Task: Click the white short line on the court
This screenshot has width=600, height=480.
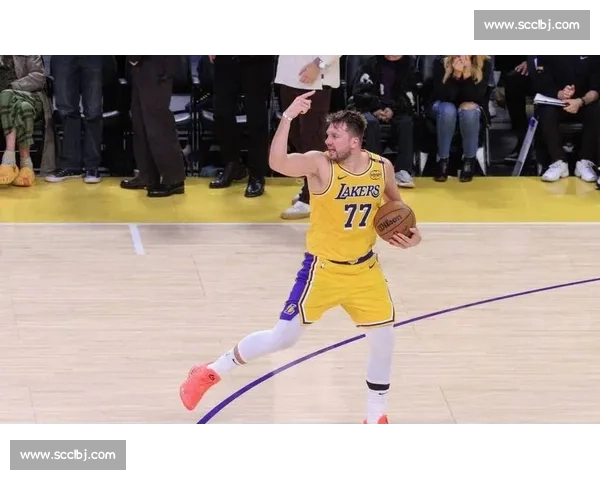Action: click(x=136, y=239)
